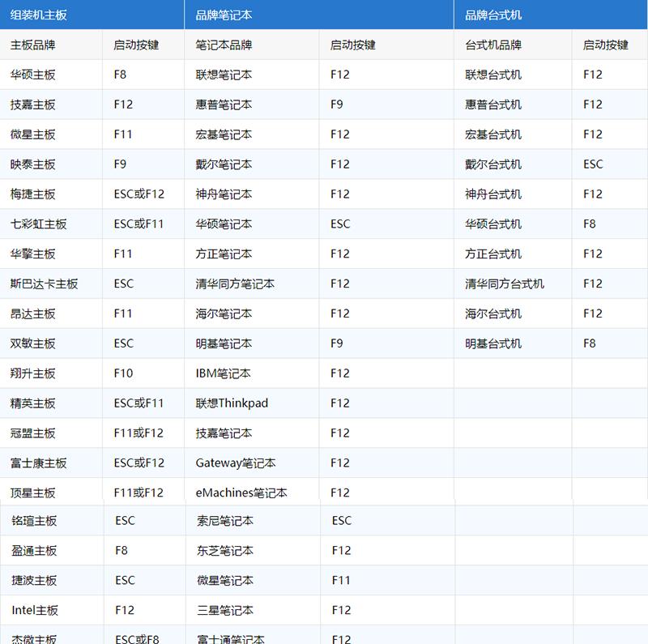
Task: Click the 品牌台式机 header cell
Action: pyautogui.click(x=551, y=15)
